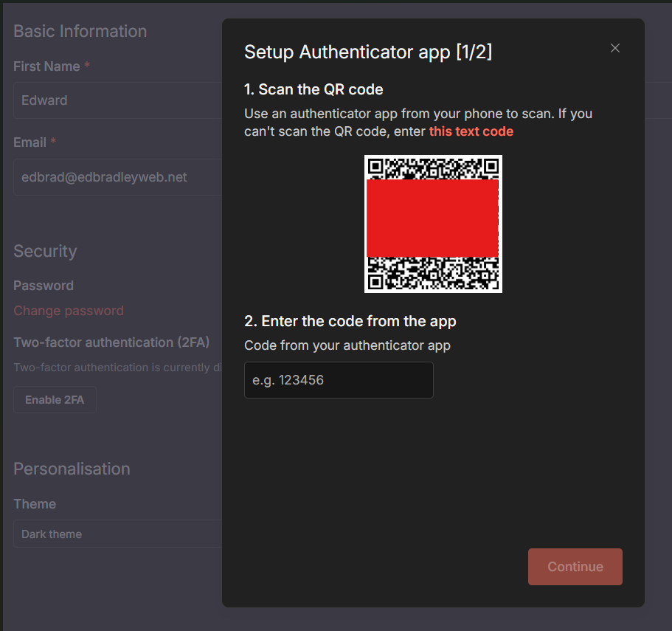Click the First Name field containing Edward
672x631 pixels.
tap(117, 100)
